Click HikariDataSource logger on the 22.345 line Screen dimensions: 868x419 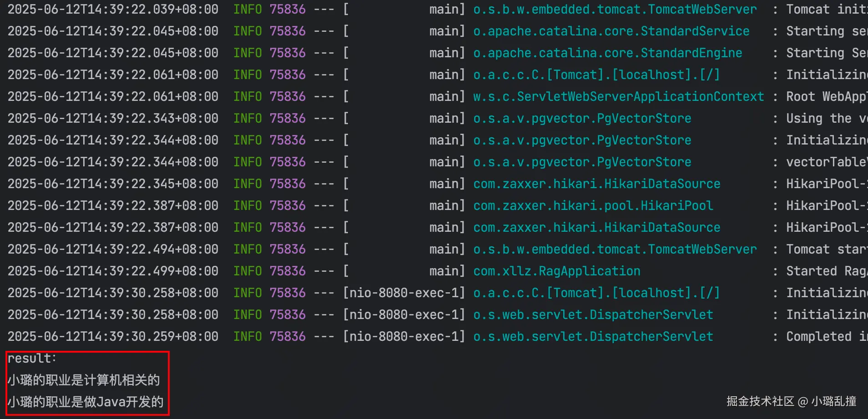tap(596, 184)
